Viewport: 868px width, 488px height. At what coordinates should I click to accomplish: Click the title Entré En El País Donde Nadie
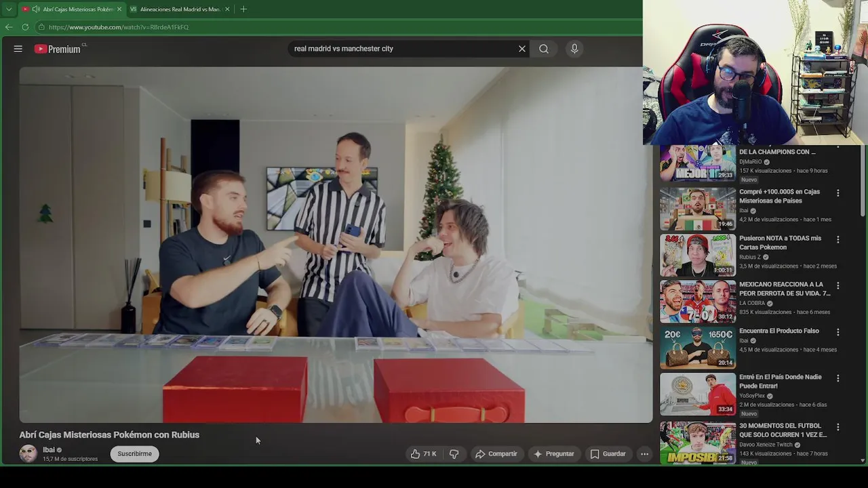[x=781, y=382]
